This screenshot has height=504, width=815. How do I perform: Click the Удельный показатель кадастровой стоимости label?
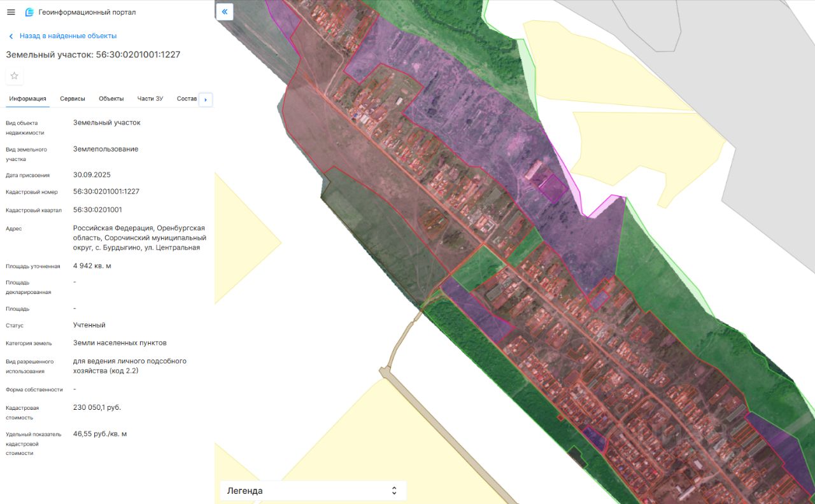[x=34, y=444]
